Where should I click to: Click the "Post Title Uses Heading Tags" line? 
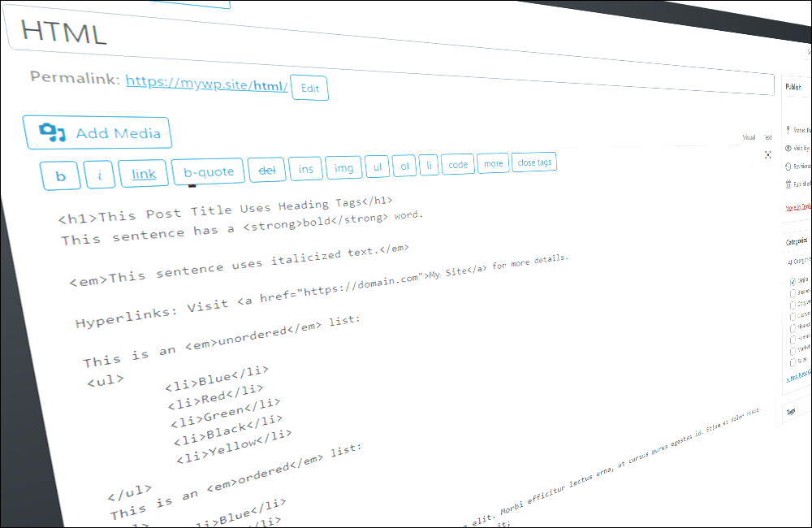point(225,210)
